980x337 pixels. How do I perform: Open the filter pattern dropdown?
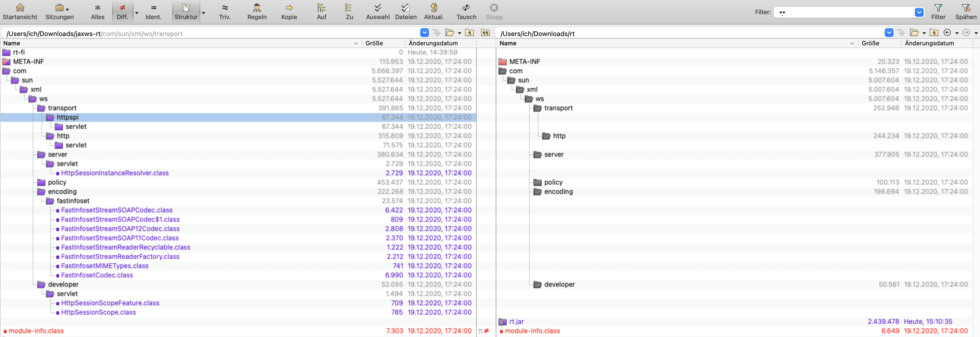[x=919, y=13]
